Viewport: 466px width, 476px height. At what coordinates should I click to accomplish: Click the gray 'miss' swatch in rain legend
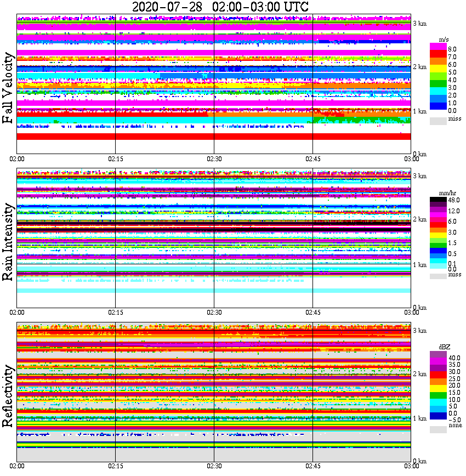pyautogui.click(x=438, y=276)
